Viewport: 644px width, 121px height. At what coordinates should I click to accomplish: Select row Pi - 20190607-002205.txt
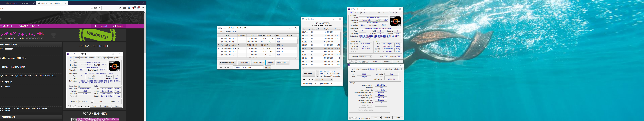click(257, 42)
